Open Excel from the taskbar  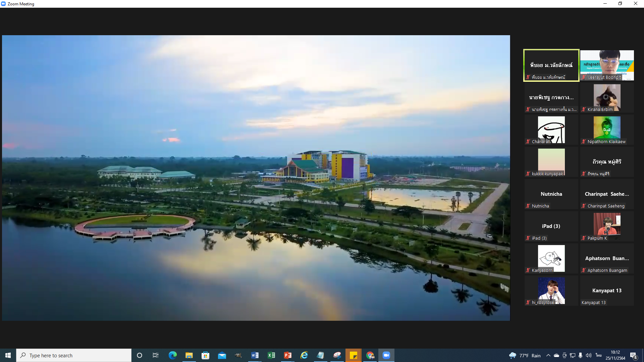click(x=271, y=355)
